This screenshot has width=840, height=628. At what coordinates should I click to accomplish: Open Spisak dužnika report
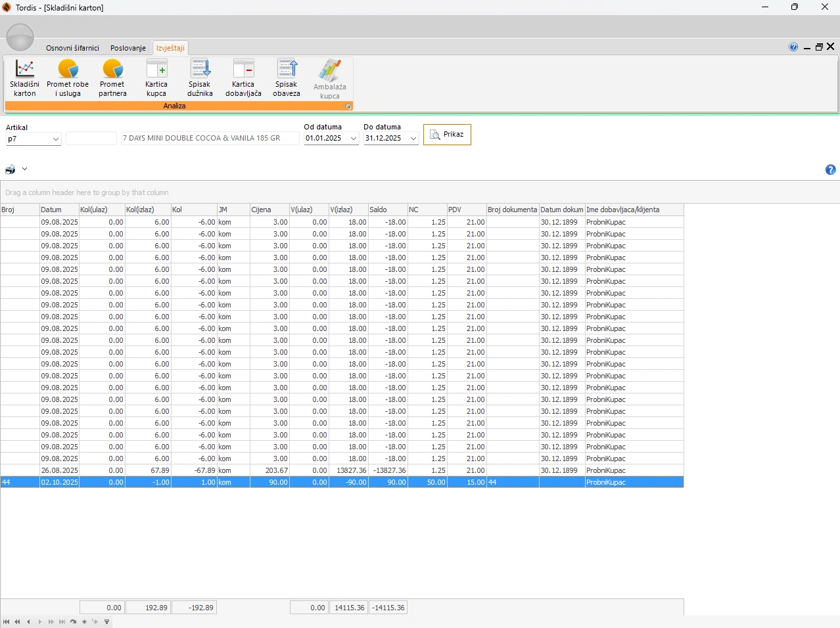pyautogui.click(x=200, y=78)
